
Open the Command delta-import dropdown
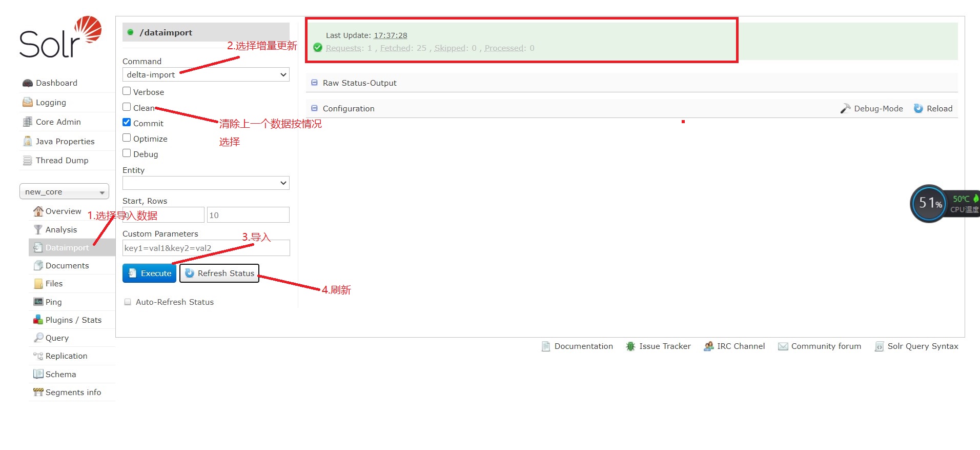[206, 74]
